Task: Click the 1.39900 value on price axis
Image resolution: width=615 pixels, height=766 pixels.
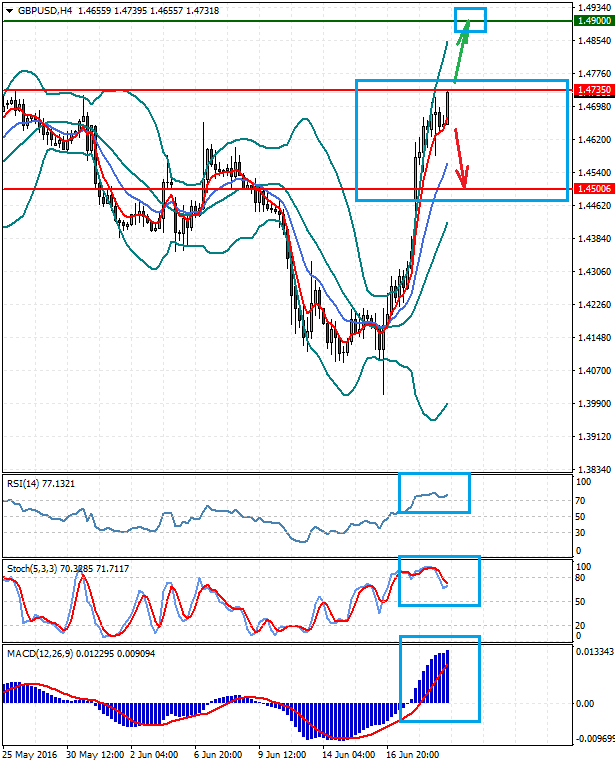Action: [x=594, y=404]
